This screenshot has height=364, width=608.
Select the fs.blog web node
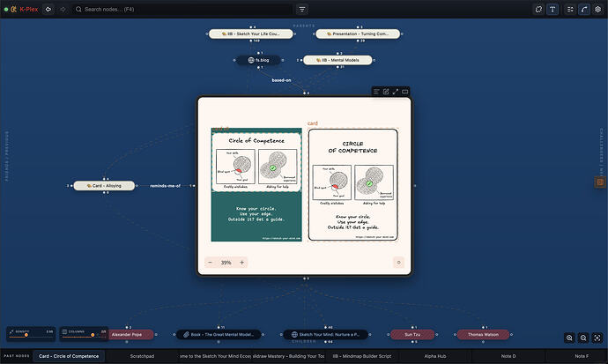pos(258,60)
